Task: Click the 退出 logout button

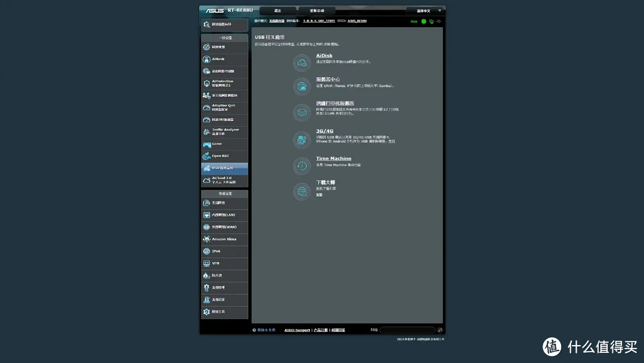Action: (278, 11)
